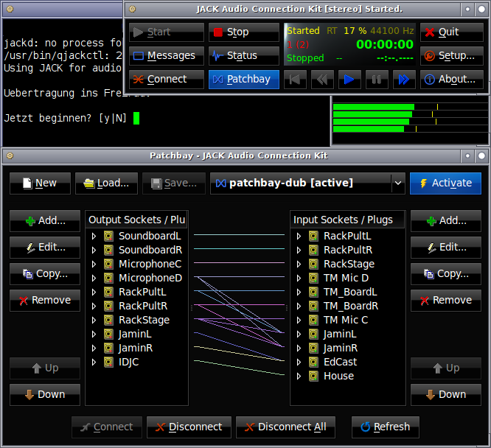The height and width of the screenshot is (448, 491).
Task: Select the RackPultR input socket icon
Action: [x=313, y=250]
